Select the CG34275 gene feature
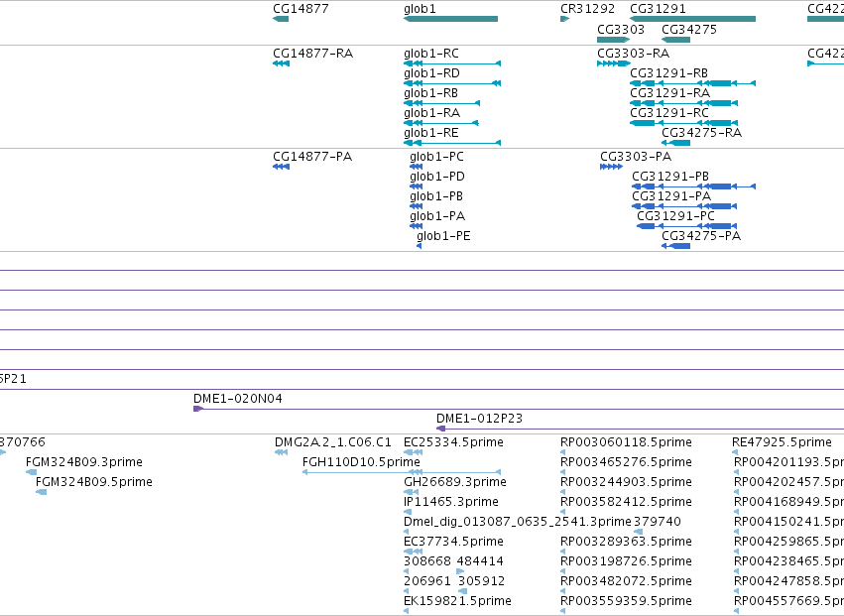This screenshot has width=844, height=616. (x=675, y=40)
